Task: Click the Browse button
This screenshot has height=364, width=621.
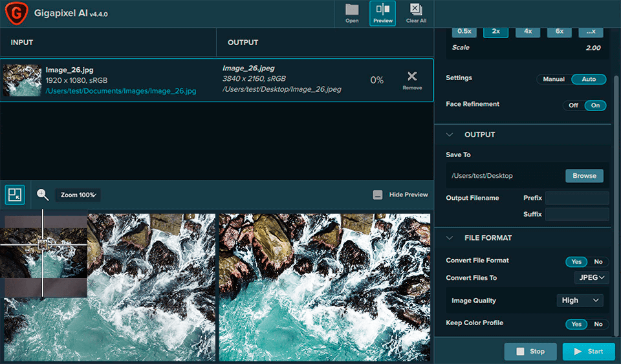Action: pyautogui.click(x=584, y=176)
